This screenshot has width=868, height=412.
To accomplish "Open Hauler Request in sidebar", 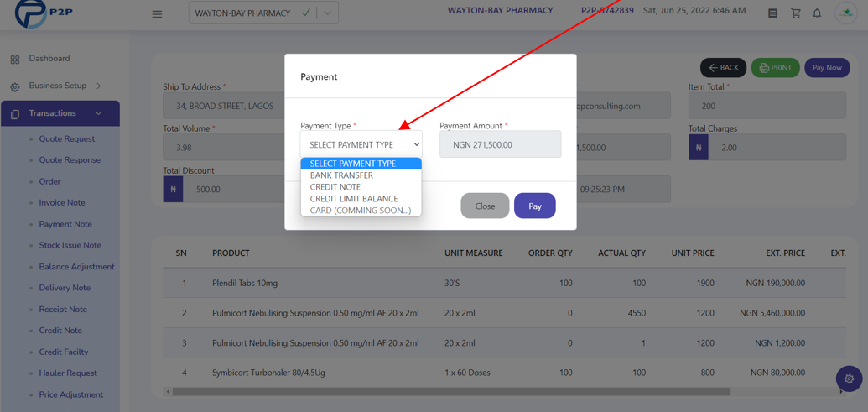I will pyautogui.click(x=68, y=373).
